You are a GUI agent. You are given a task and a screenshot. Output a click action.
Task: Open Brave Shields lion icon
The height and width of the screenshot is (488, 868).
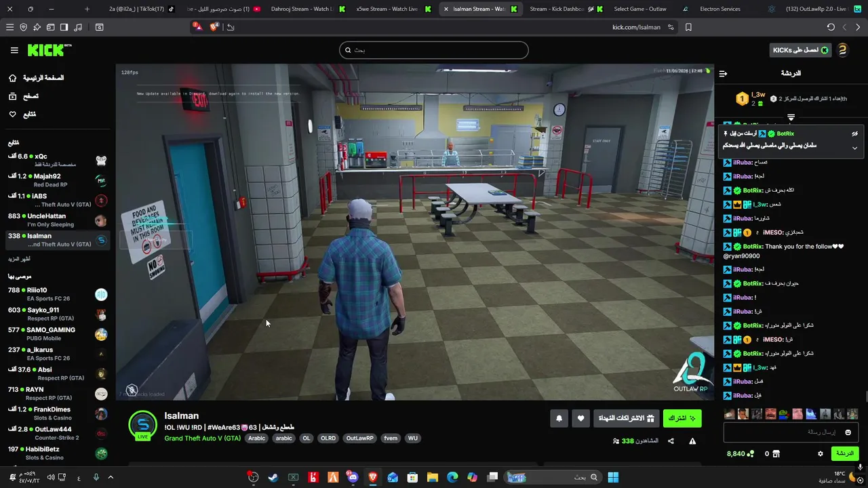(x=214, y=27)
